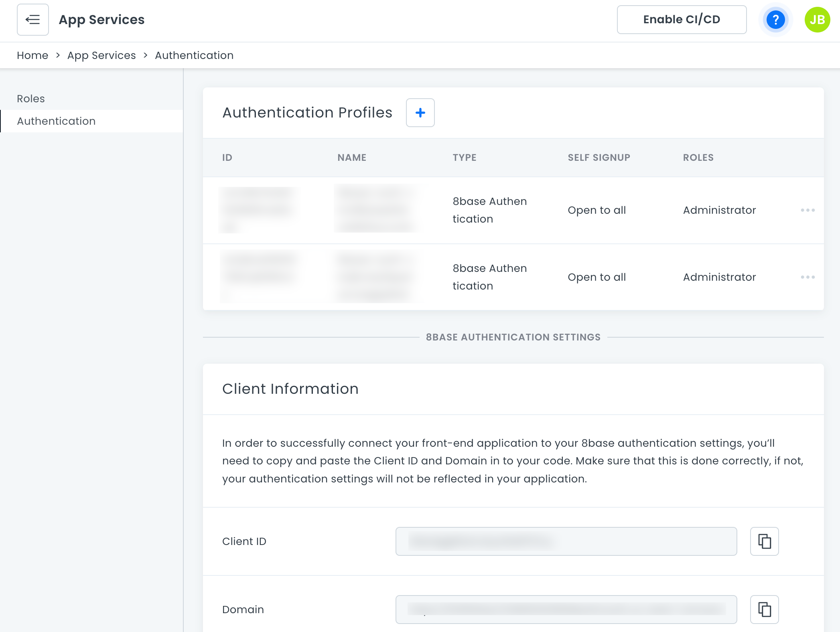Copy the Client ID to clipboard

pos(764,541)
